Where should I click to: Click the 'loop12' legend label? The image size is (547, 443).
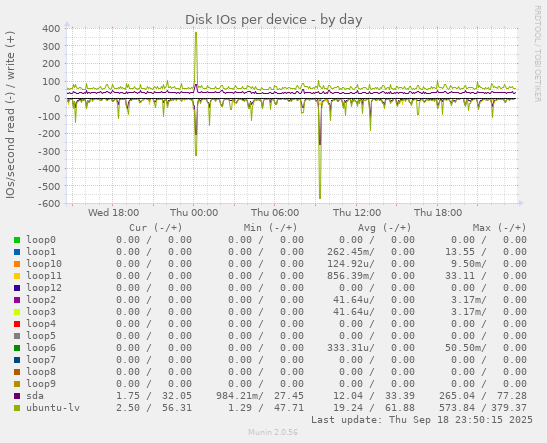pos(44,287)
